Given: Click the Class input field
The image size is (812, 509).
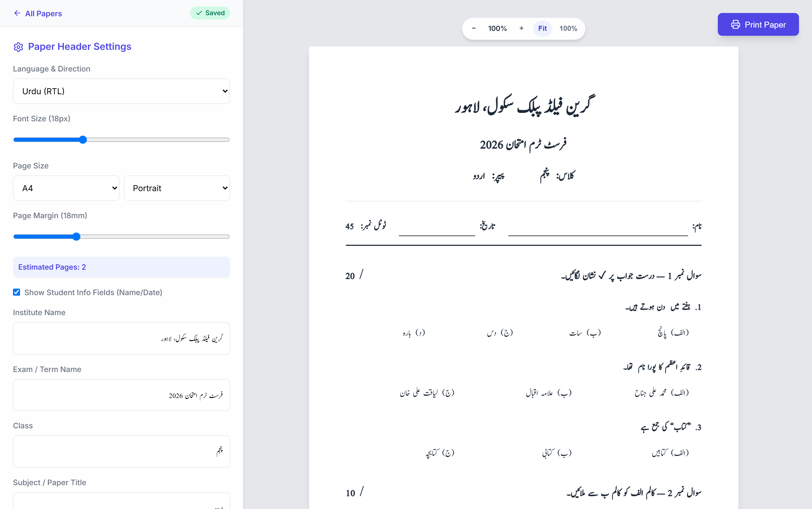Looking at the screenshot, I should click(122, 451).
